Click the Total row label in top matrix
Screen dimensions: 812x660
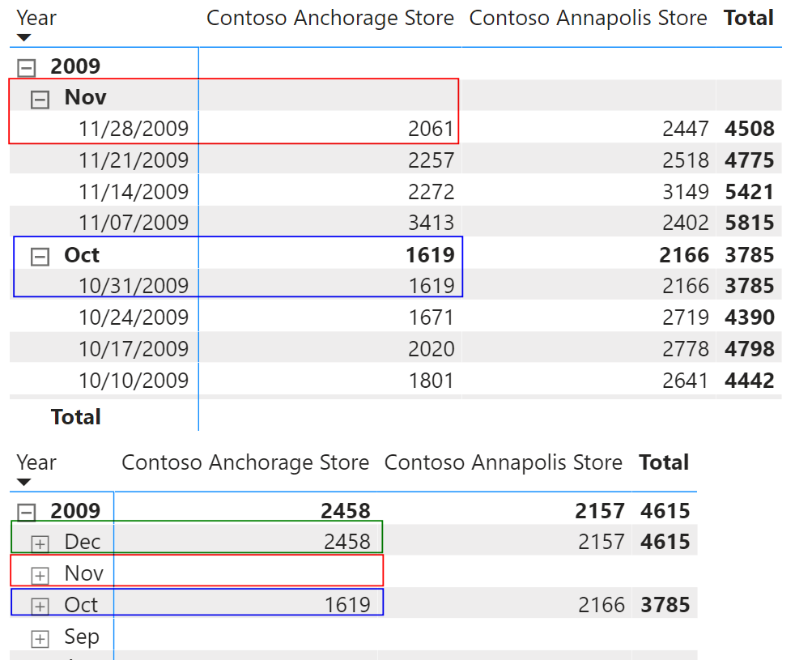click(75, 417)
